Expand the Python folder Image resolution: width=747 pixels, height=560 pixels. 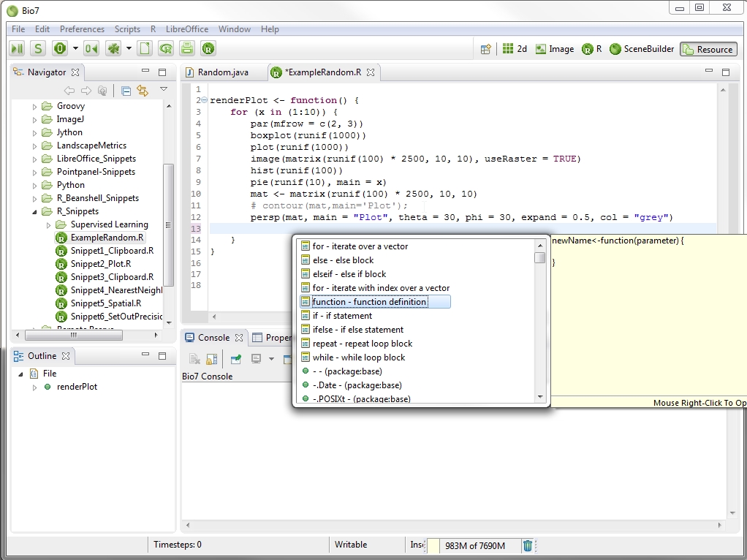pos(34,185)
